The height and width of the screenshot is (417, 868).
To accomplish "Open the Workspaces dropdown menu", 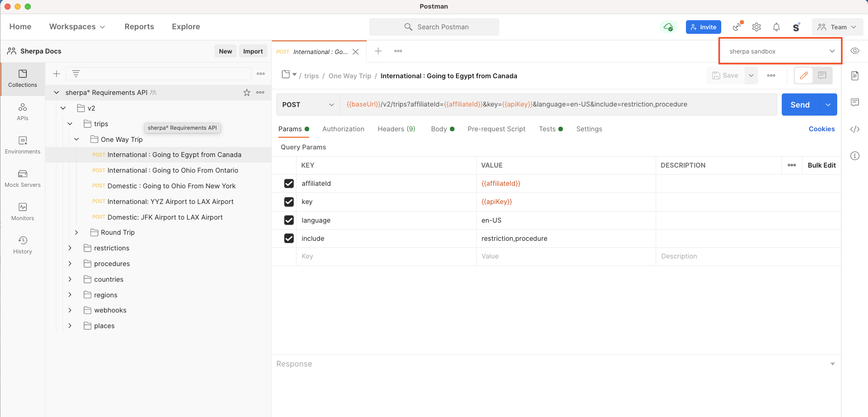I will (77, 27).
